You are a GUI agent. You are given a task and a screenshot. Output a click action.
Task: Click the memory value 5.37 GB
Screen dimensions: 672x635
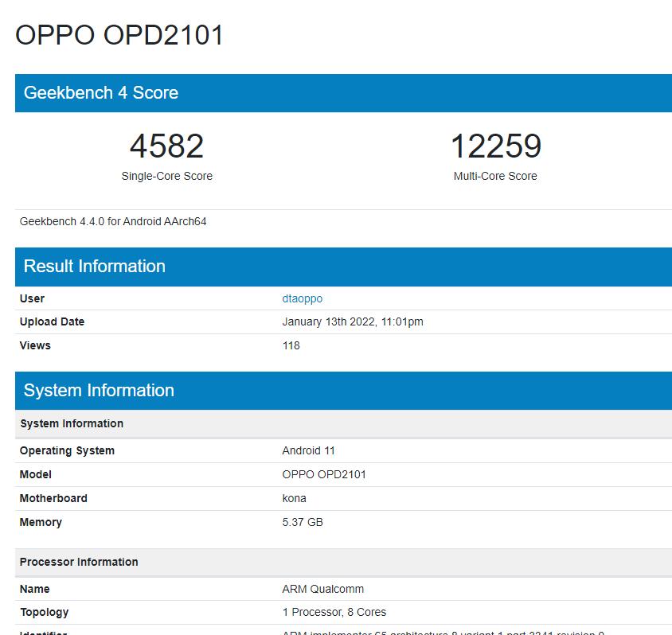point(303,522)
